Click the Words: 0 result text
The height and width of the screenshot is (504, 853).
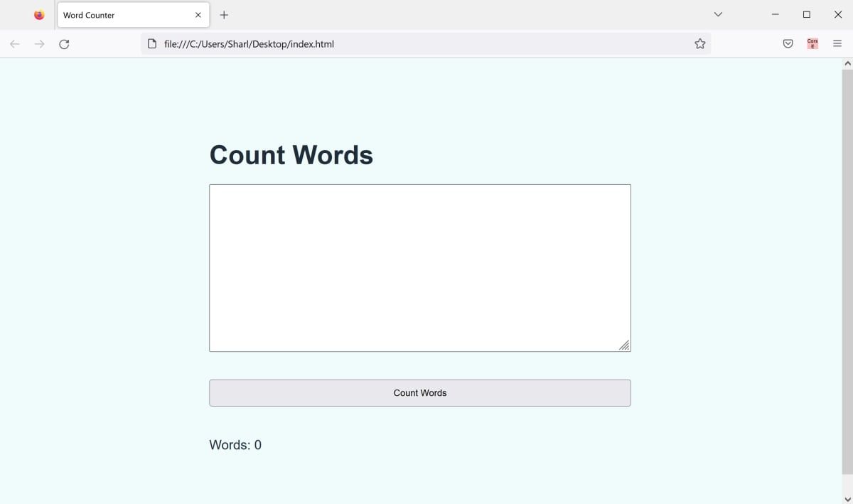(235, 445)
